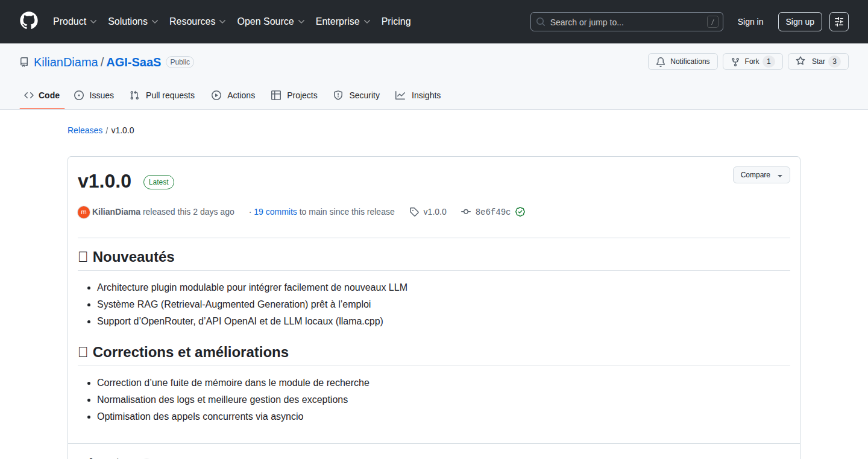The width and height of the screenshot is (868, 459).
Task: Switch to the Projects tab
Action: (294, 95)
